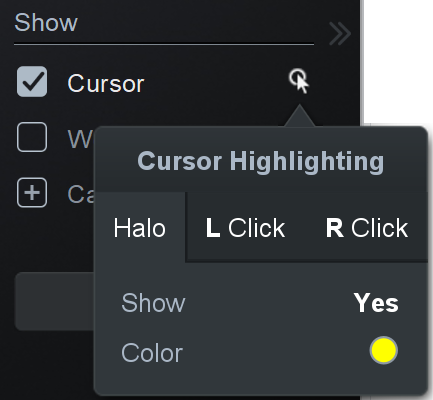Image resolution: width=433 pixels, height=400 pixels.
Task: Enable the unchecked W checkbox
Action: coord(32,137)
